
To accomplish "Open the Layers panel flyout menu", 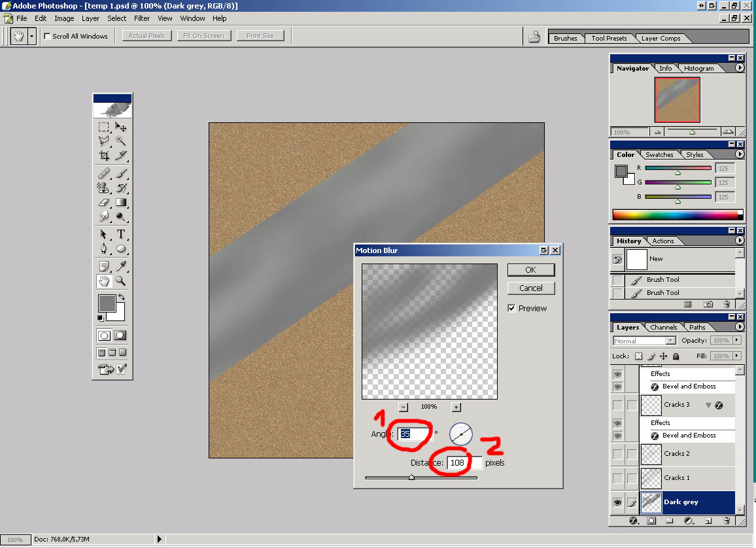I will point(740,327).
